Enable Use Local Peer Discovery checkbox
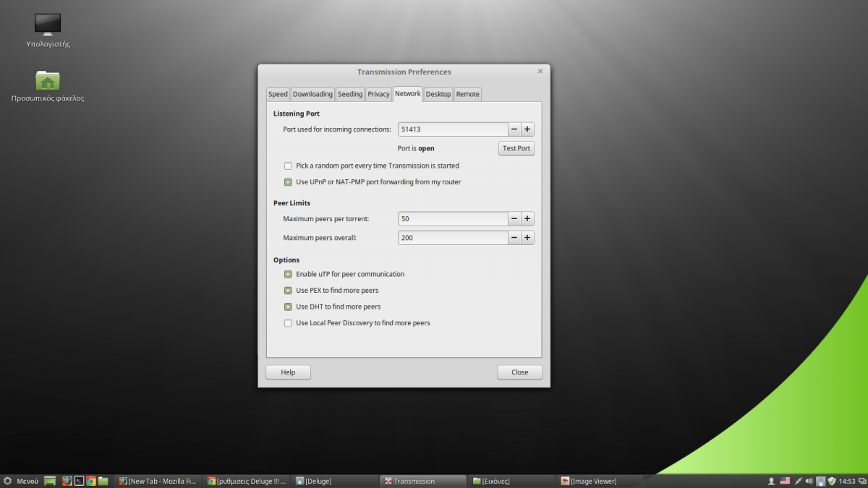This screenshot has height=488, width=868. coord(288,322)
